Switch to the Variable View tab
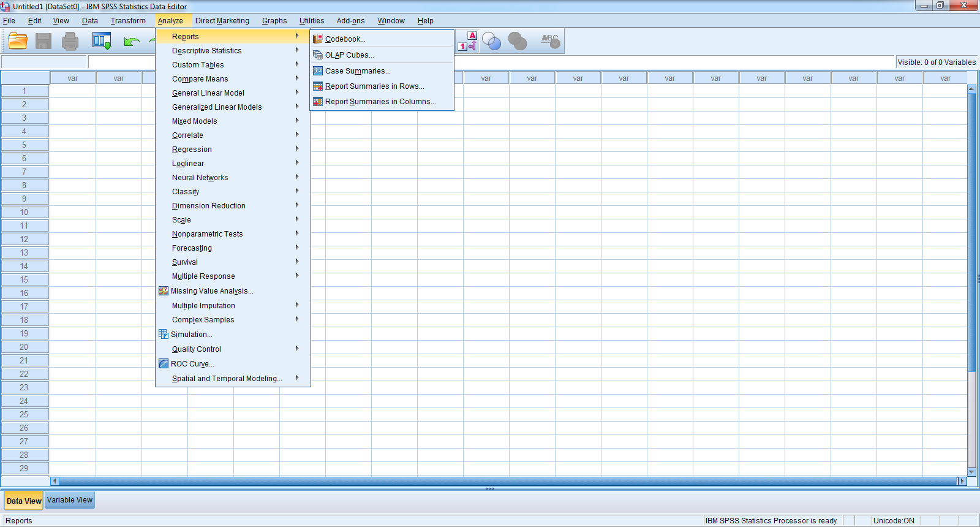Image resolution: width=980 pixels, height=527 pixels. [x=70, y=500]
